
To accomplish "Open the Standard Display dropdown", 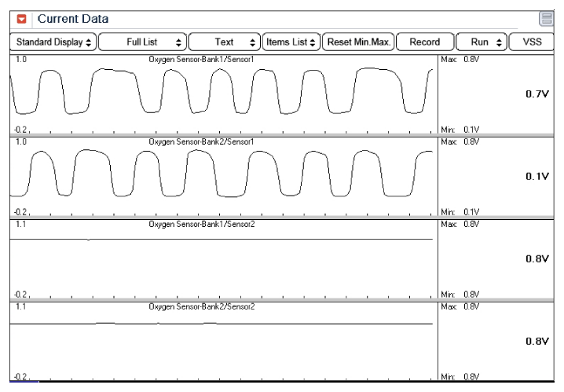I will click(53, 42).
